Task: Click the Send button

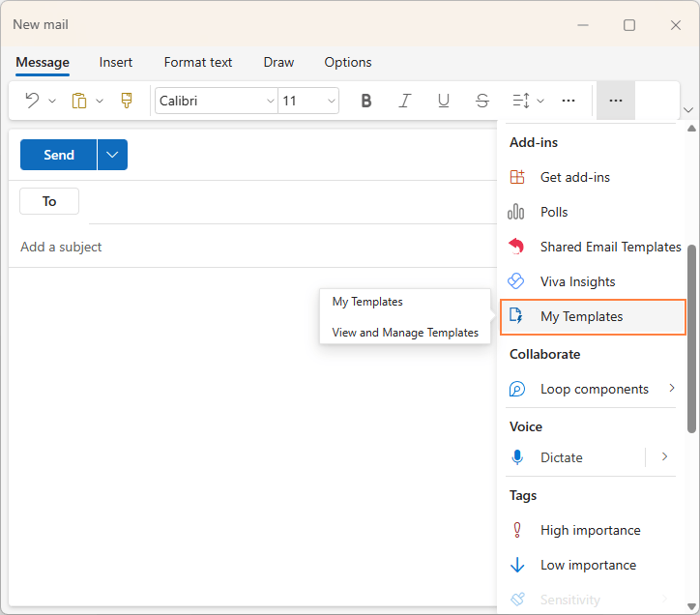Action: [59, 155]
